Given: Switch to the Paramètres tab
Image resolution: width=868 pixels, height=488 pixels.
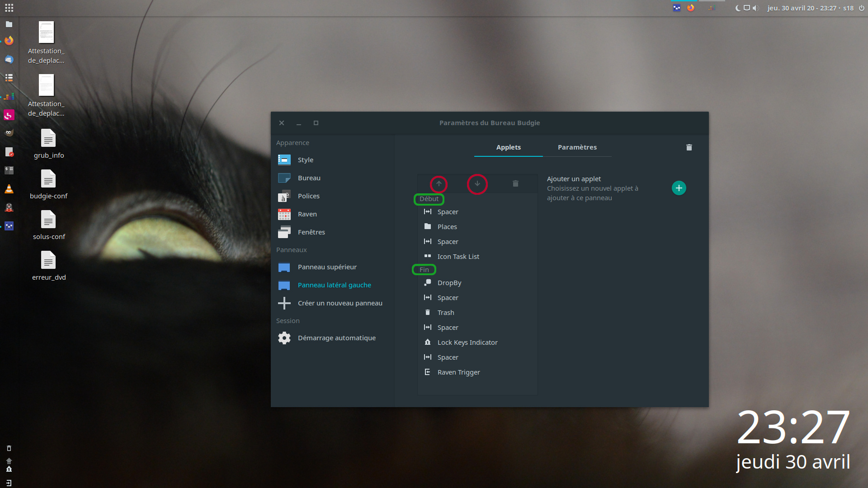Looking at the screenshot, I should pyautogui.click(x=577, y=147).
